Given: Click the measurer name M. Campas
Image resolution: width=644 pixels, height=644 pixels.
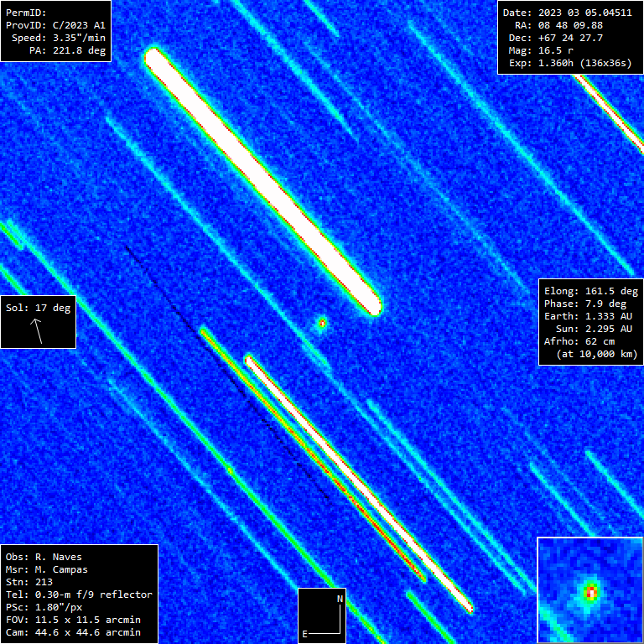Looking at the screenshot, I should [x=61, y=569].
